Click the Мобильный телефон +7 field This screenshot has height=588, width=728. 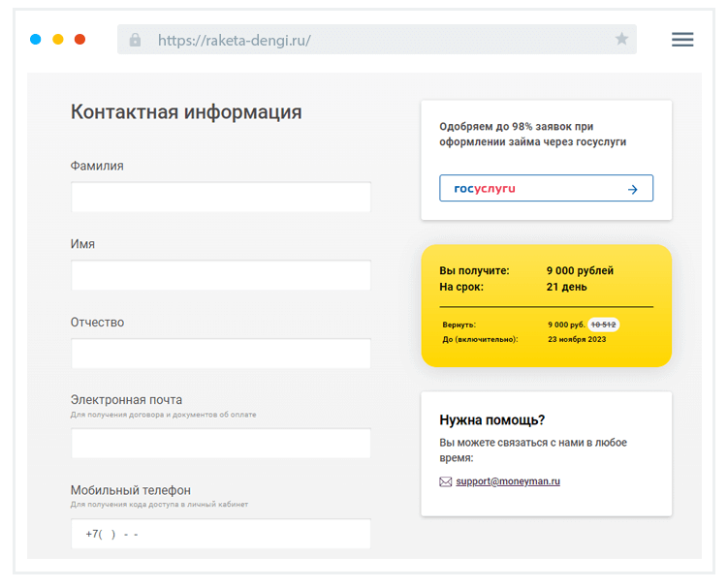[x=220, y=534]
